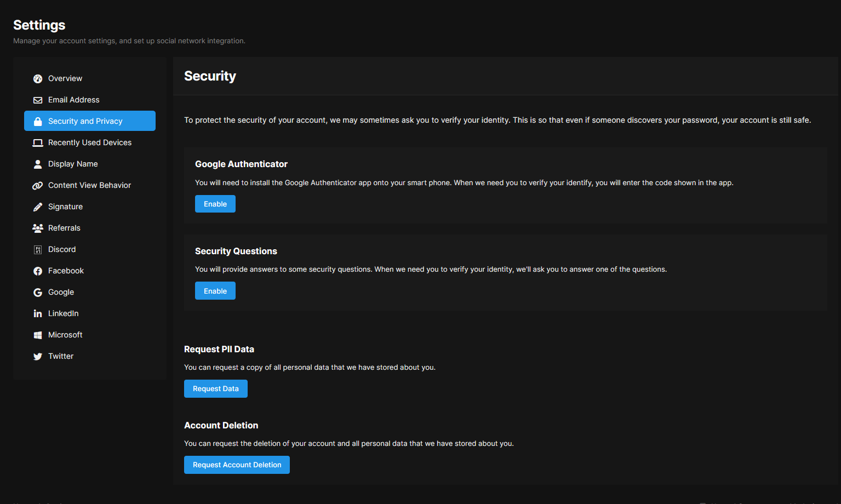Screen dimensions: 841x504
Task: Click the Display Name person icon
Action: pyautogui.click(x=38, y=164)
